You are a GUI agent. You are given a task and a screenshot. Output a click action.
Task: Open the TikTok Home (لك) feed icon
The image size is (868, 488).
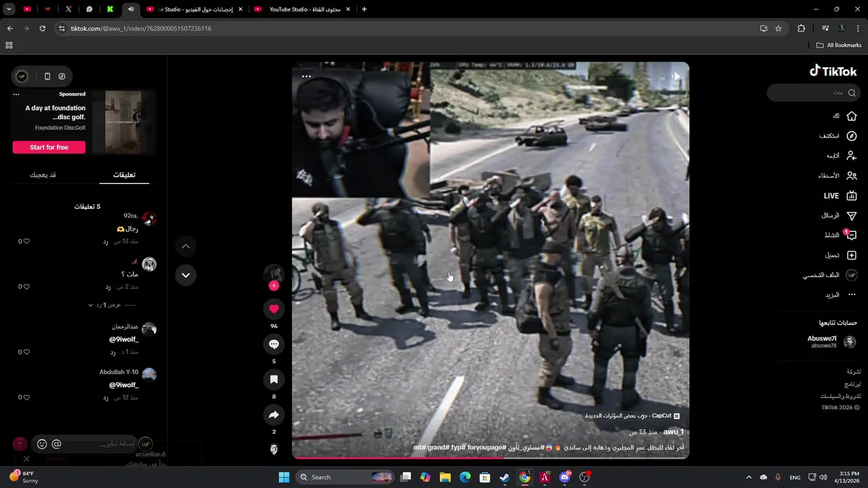(852, 116)
